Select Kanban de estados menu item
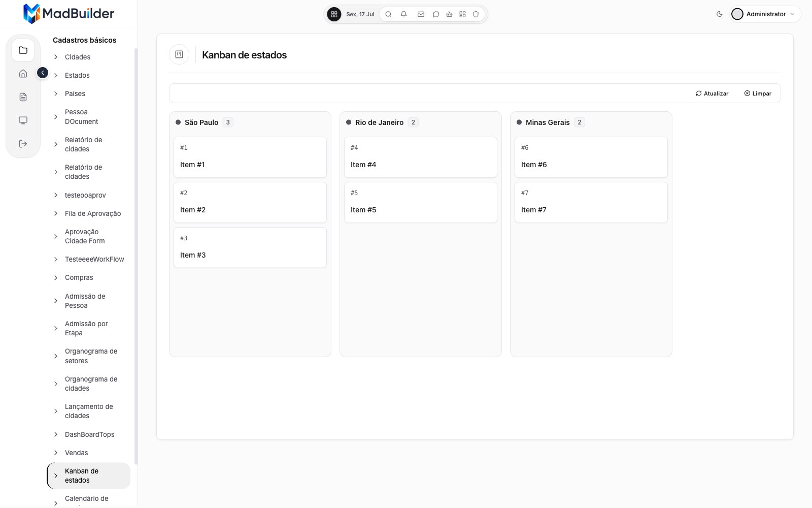 (89, 475)
